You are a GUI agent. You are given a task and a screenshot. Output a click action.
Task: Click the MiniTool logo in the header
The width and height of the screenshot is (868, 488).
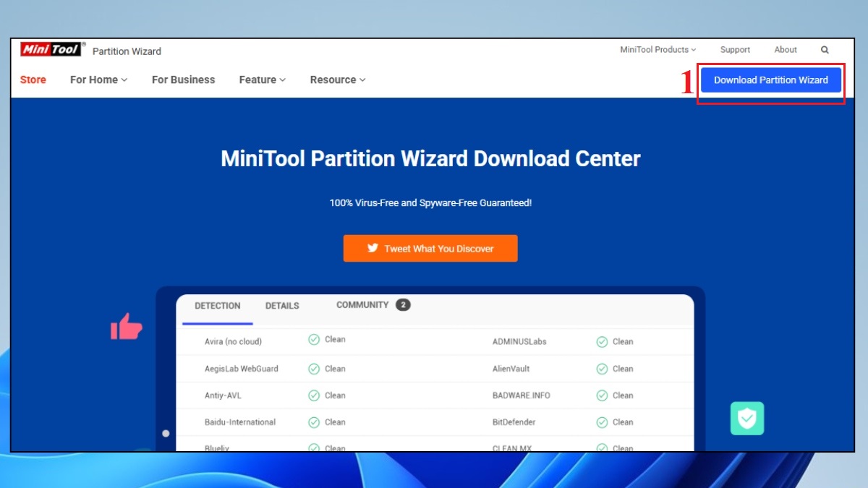[x=51, y=48]
